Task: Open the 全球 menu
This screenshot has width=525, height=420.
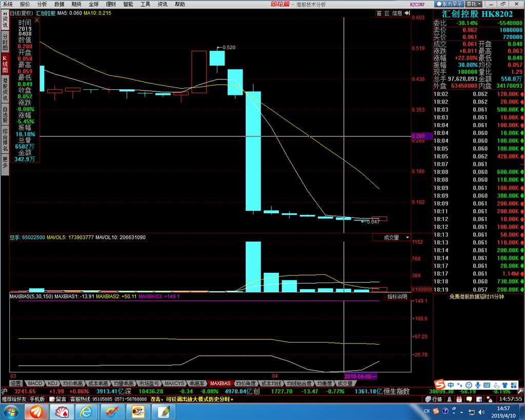Action: tap(93, 4)
